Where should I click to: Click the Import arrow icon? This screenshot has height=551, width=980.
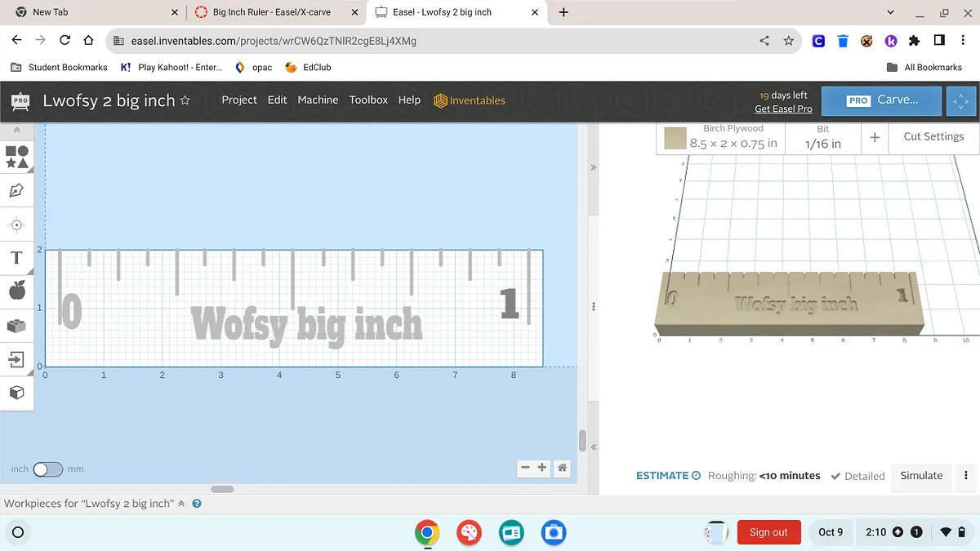(16, 359)
